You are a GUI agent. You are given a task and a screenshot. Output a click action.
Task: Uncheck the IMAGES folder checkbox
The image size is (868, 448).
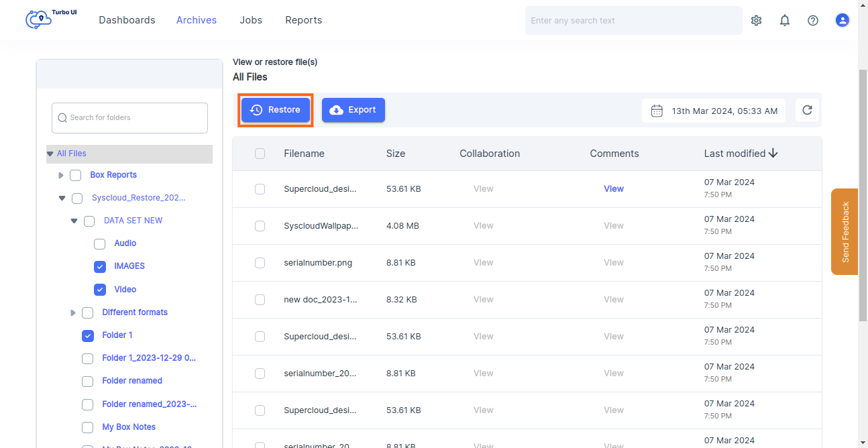pos(100,266)
